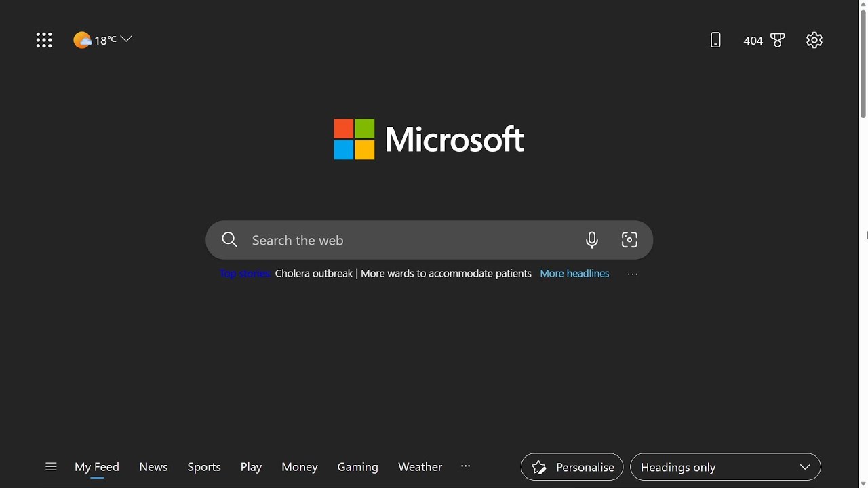868x488 pixels.
Task: Open the Play tab
Action: 251,467
